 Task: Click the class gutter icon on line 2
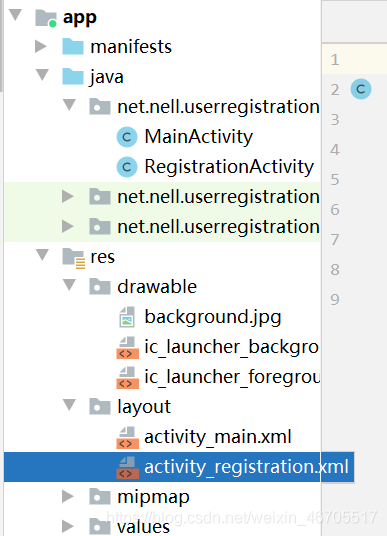pos(361,89)
